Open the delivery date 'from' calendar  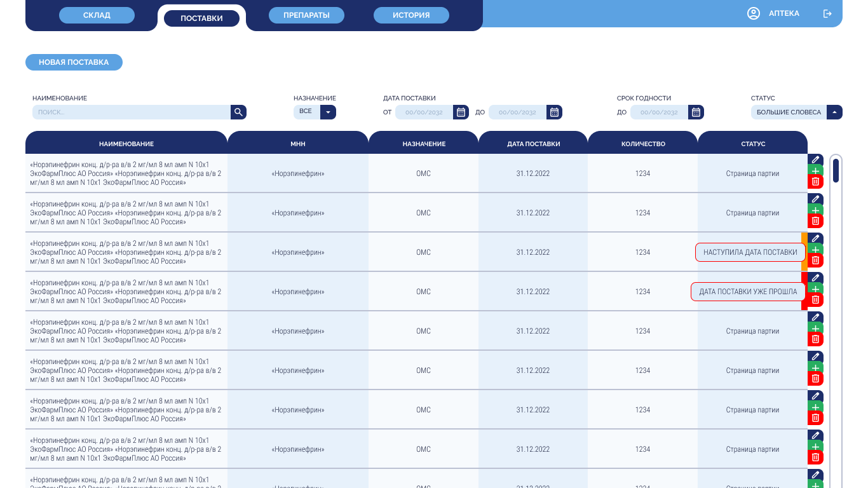tap(461, 112)
